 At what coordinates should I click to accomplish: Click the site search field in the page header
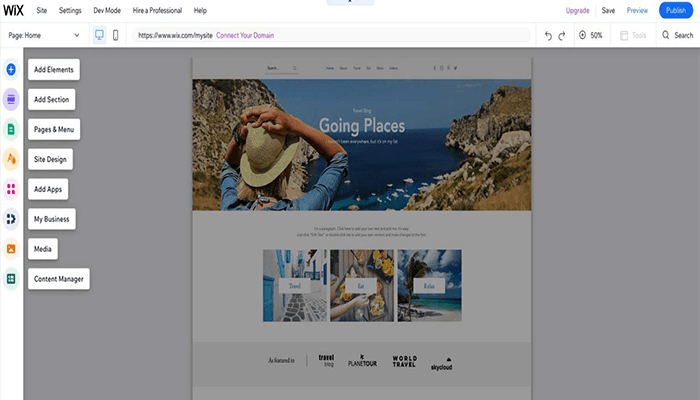click(x=282, y=68)
